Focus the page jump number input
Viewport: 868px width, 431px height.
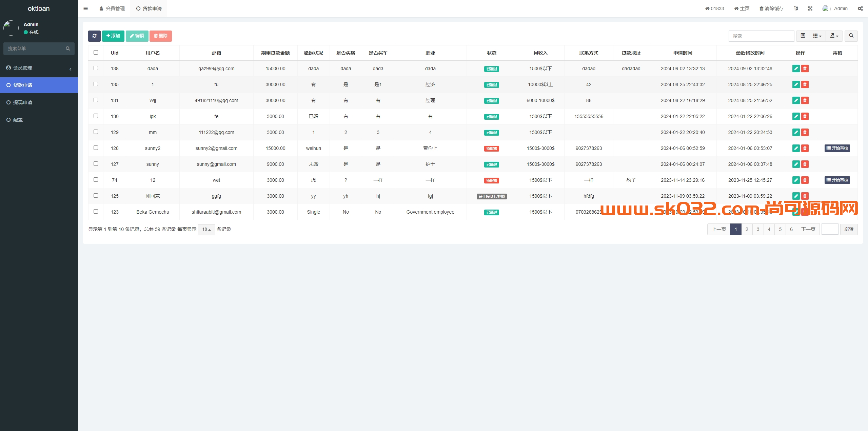coord(830,230)
